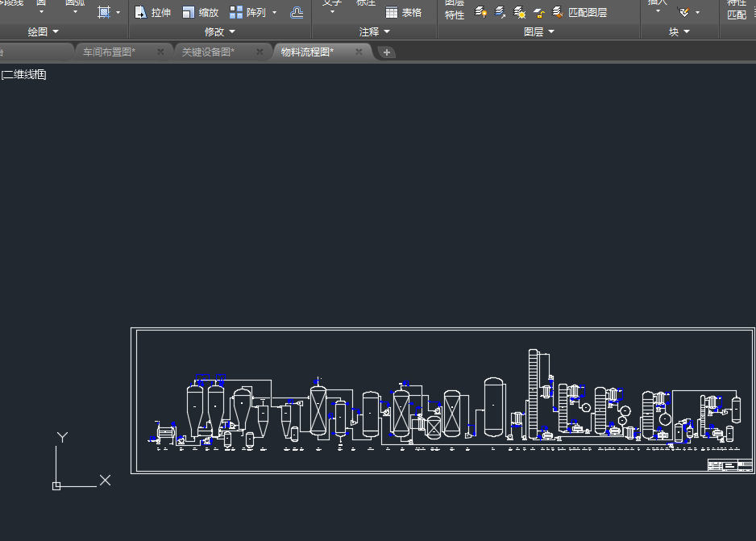Activate the 拉伸 (Stretch) tool
This screenshot has height=541, width=756.
(x=152, y=13)
